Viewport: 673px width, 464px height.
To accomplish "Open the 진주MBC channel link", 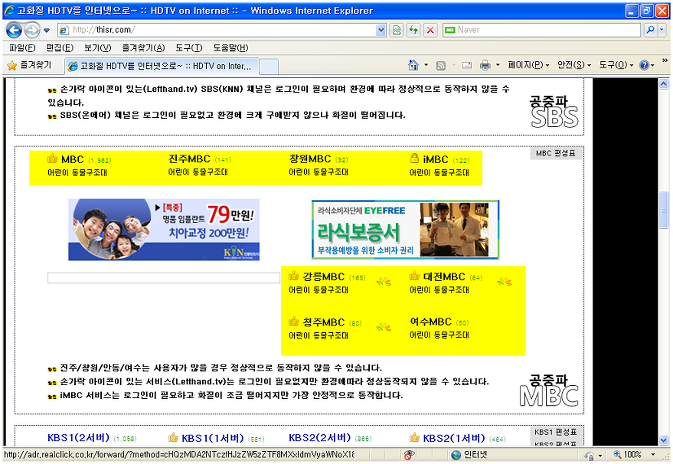I will pyautogui.click(x=189, y=159).
